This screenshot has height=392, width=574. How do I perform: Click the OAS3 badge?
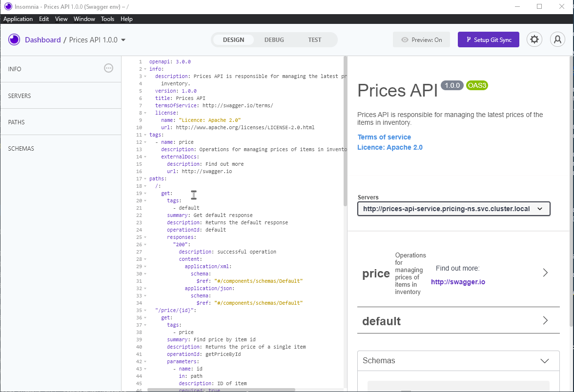pos(477,86)
